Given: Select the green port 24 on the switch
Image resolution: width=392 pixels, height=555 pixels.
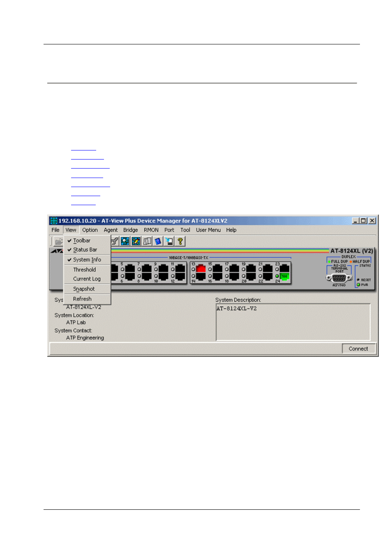Looking at the screenshot, I should (284, 276).
